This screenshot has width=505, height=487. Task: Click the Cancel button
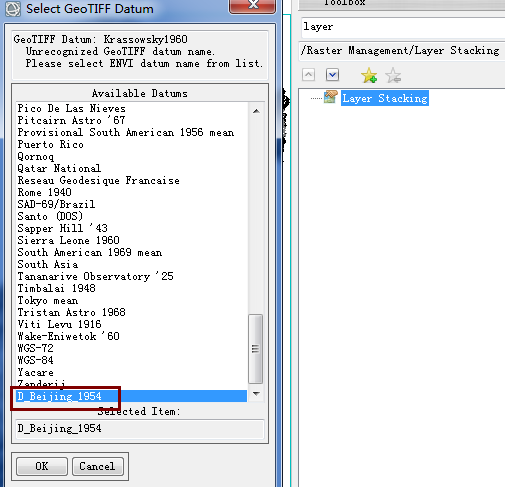click(x=98, y=466)
